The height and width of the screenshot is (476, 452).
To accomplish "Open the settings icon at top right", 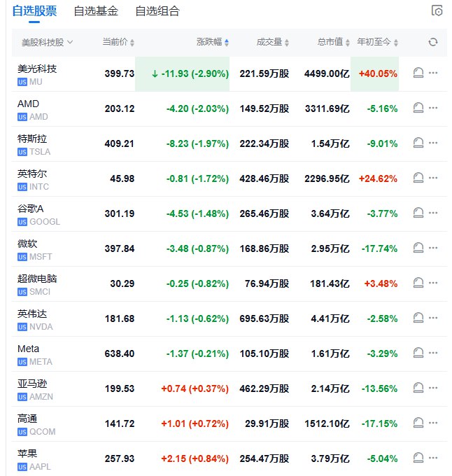I will 437,10.
